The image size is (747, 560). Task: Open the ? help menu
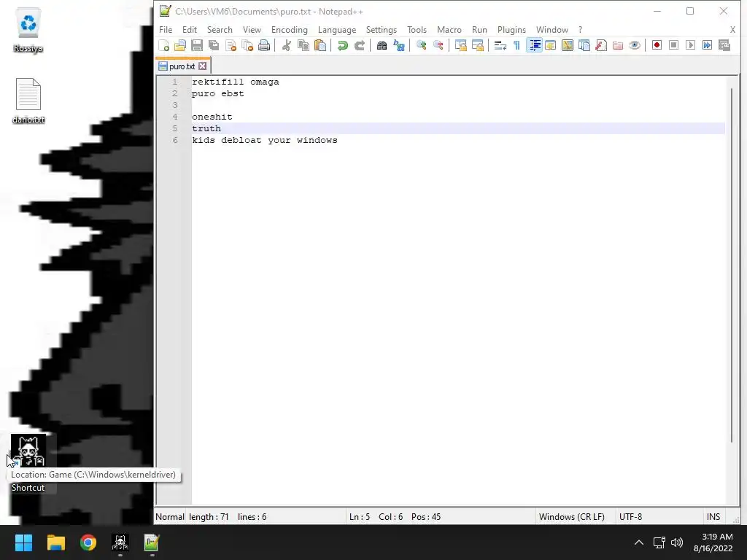580,29
